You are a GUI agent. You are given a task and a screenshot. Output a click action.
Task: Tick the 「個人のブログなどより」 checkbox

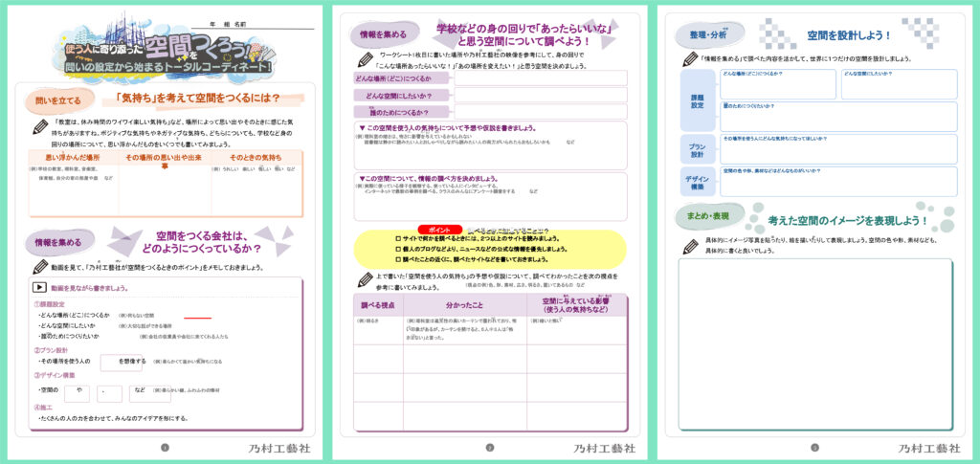[399, 249]
